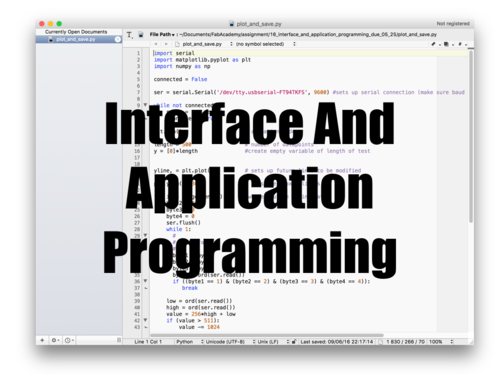
Task: Open the Unicode (UTF-8) encoding popup
Action: click(230, 342)
